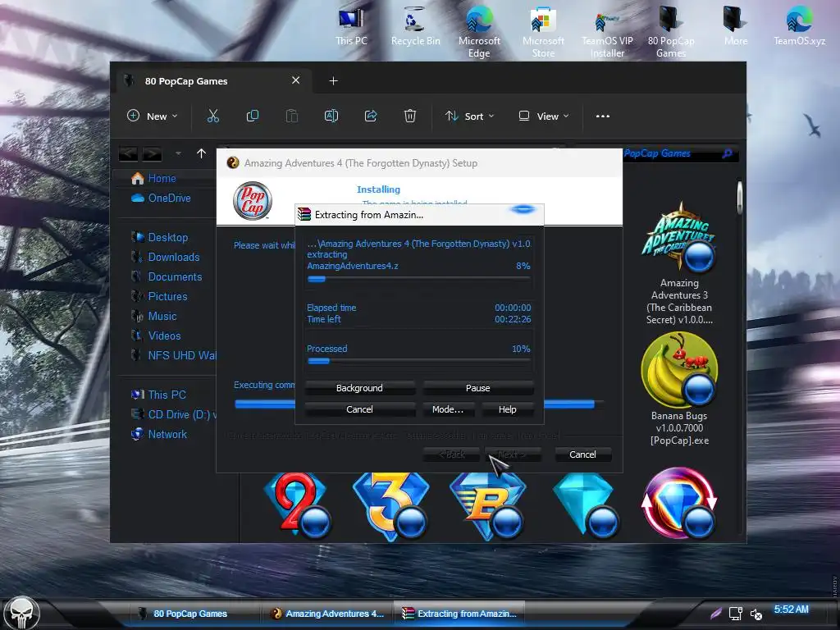840x630 pixels.
Task: Cancel the Amazing Adventures 4 Setup
Action: tap(582, 454)
